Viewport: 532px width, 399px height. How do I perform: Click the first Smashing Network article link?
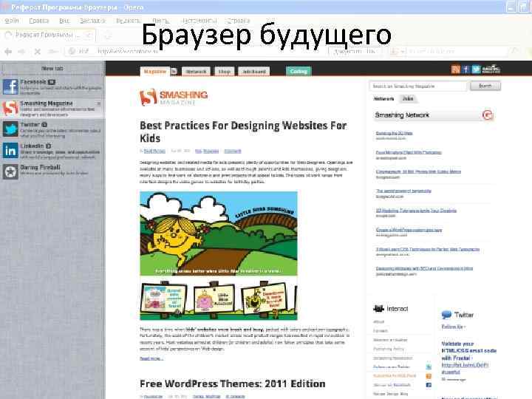[394, 133]
